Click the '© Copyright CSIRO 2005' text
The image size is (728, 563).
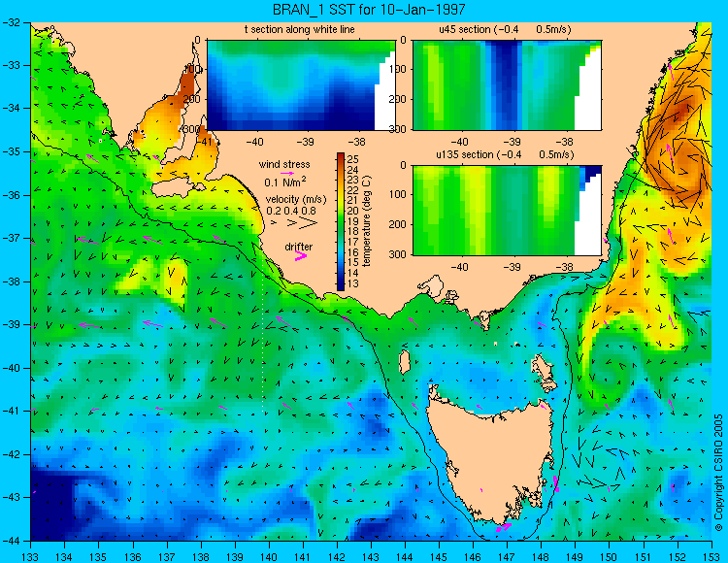[718, 473]
